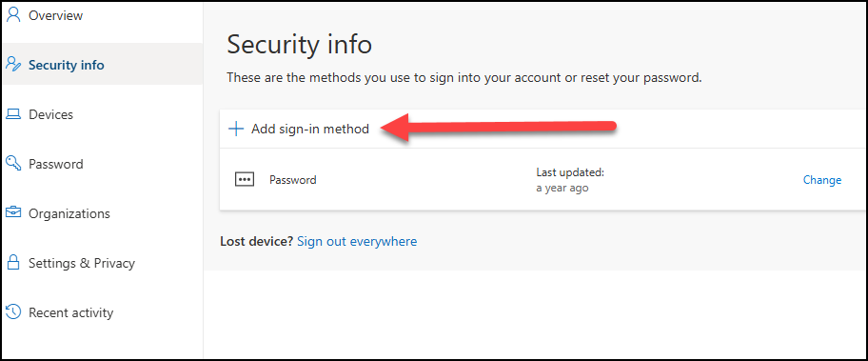Open the Devices section
This screenshot has width=868, height=361.
50,114
